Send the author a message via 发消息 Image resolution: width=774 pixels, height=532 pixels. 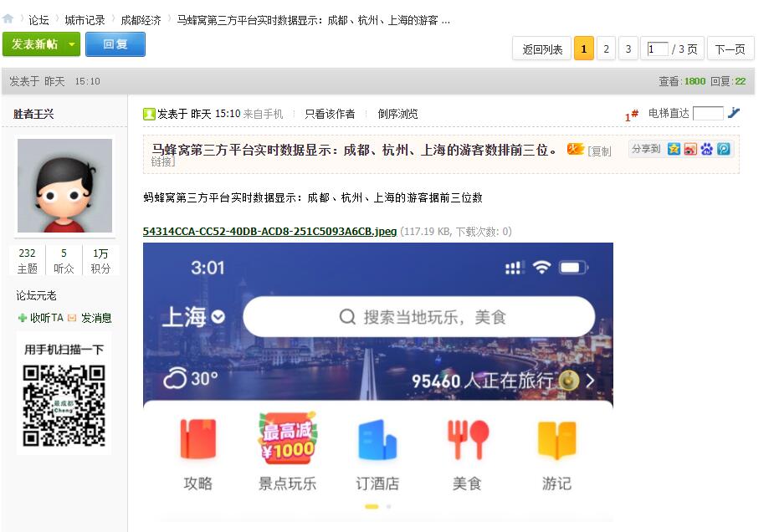coord(90,318)
